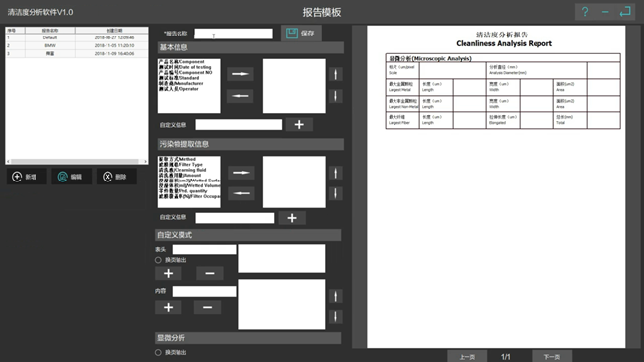Image resolution: width=644 pixels, height=362 pixels.
Task: Enable page-break output radio under microscopic analysis
Action: [x=158, y=352]
